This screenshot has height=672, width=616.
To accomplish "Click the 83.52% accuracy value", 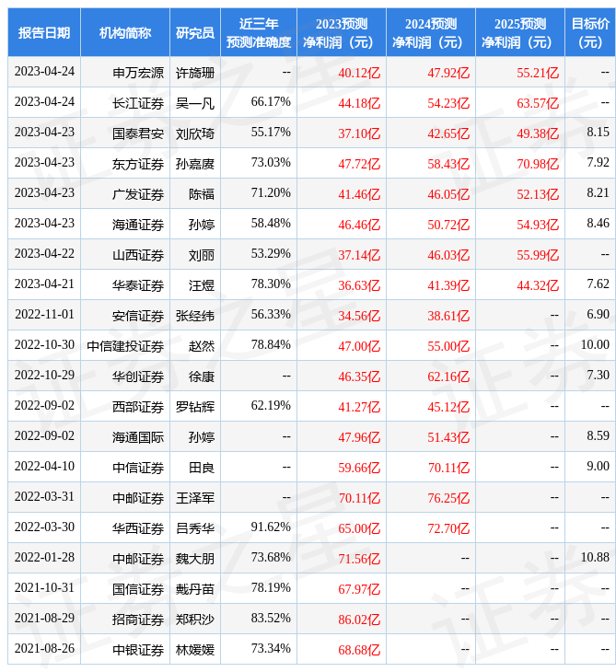I will pyautogui.click(x=271, y=618).
